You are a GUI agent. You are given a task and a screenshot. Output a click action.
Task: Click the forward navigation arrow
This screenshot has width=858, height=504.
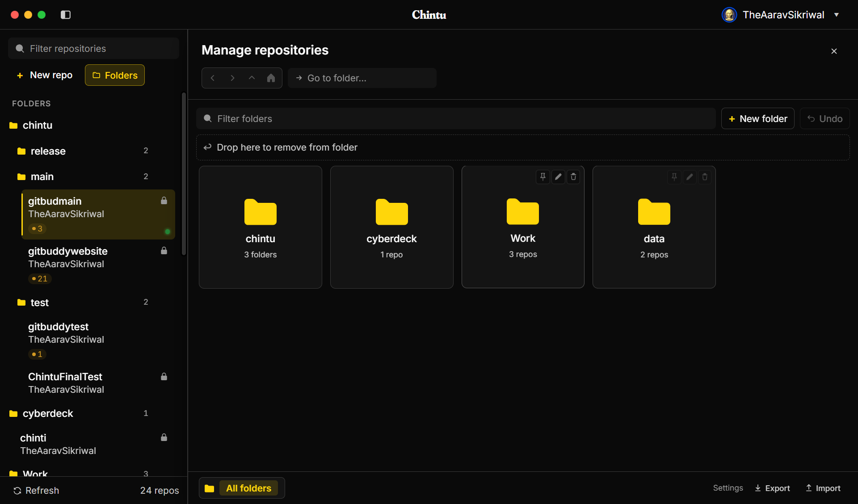(x=232, y=78)
